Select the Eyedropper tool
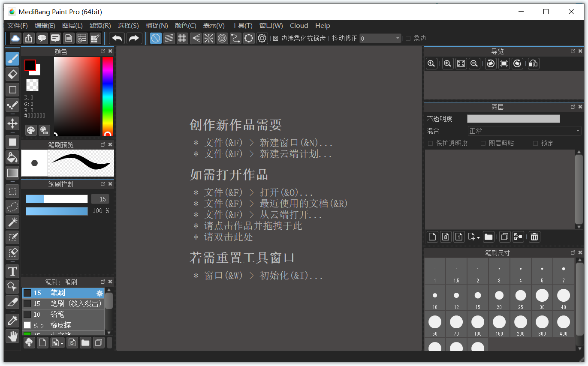Viewport: 588px width, 366px height. [x=12, y=321]
